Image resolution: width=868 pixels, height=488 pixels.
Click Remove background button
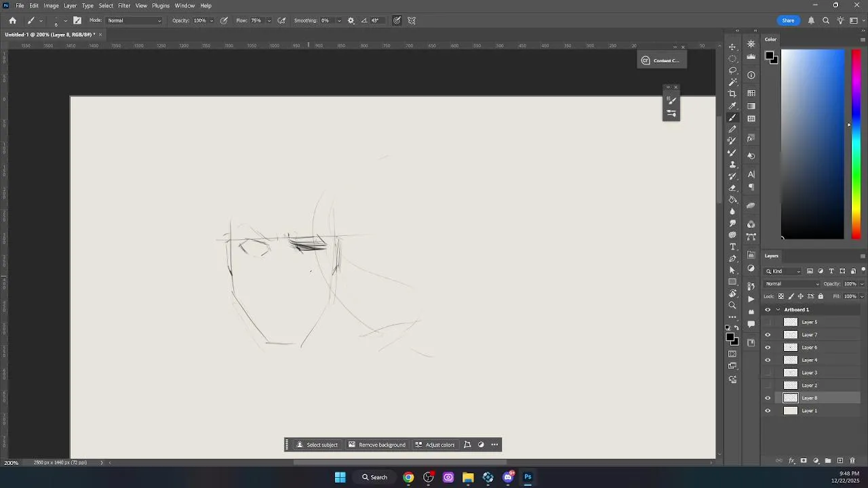coord(376,445)
